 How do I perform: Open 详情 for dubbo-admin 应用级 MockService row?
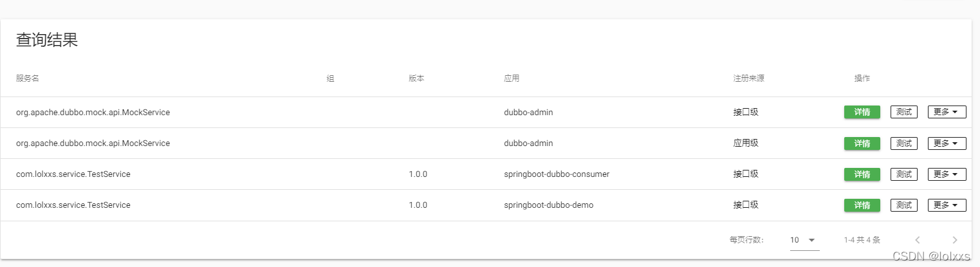click(x=862, y=143)
